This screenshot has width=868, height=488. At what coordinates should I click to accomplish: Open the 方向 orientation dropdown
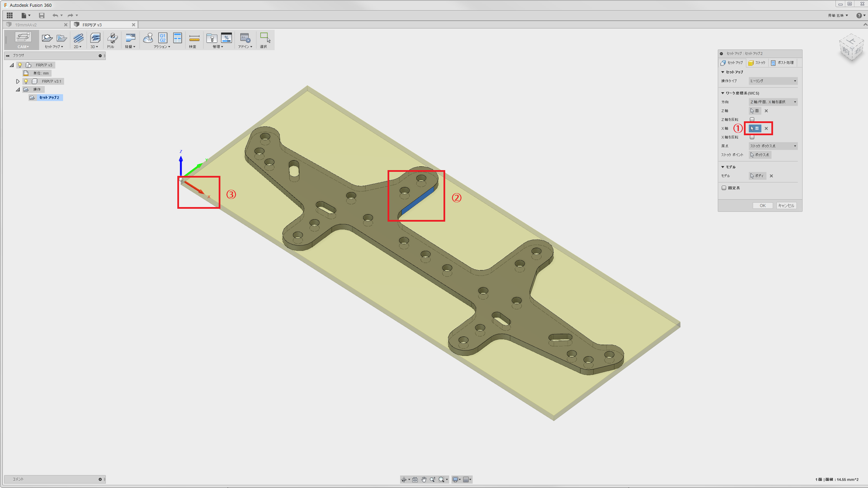click(773, 102)
